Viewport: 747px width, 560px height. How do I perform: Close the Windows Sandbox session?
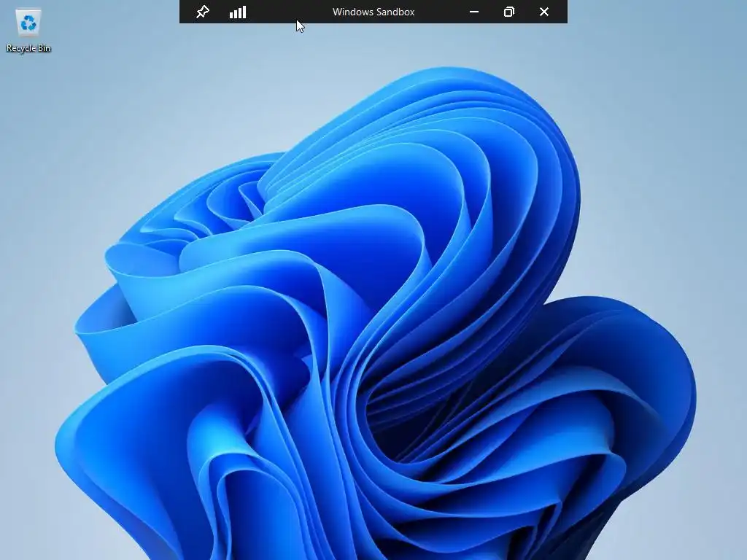pyautogui.click(x=544, y=12)
